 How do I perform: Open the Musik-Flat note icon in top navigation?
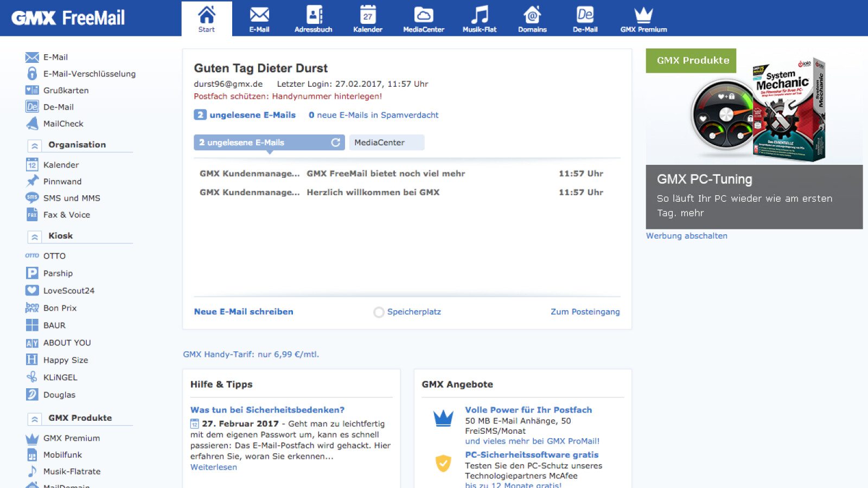click(x=480, y=15)
